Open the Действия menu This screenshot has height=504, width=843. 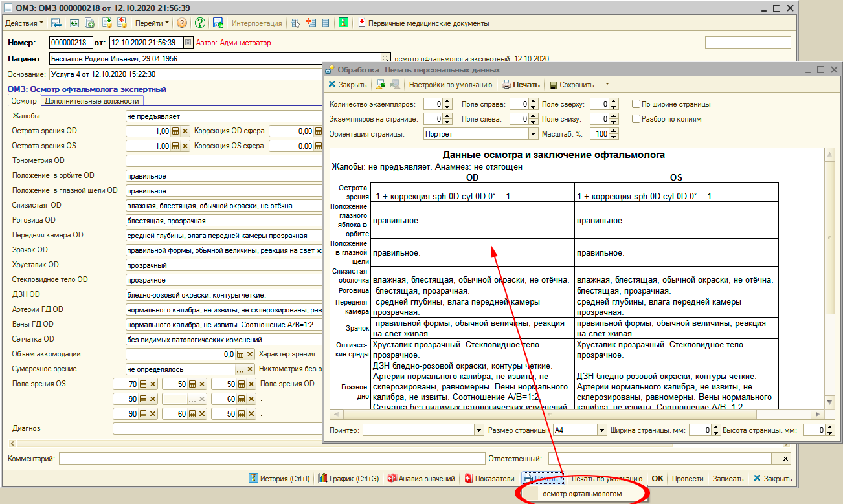(25, 23)
